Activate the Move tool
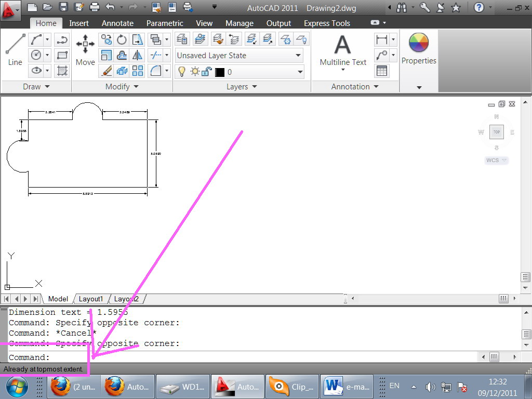Screen dimensions: 532x399 85,49
